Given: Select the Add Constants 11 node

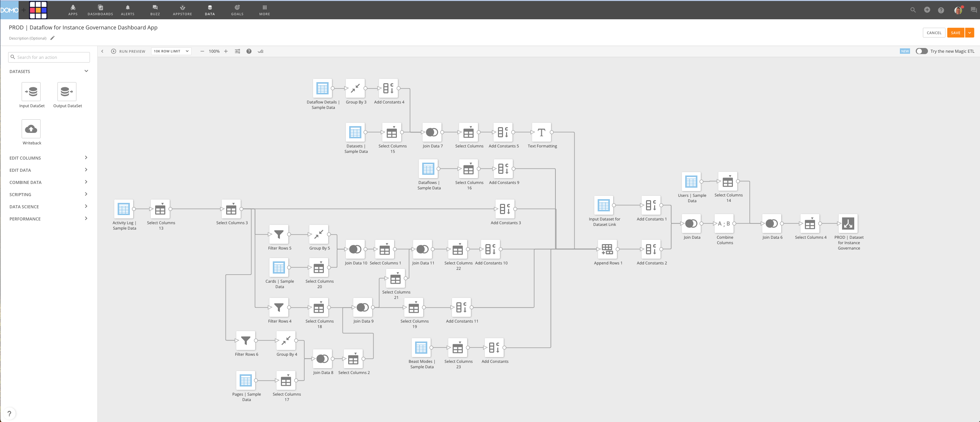Looking at the screenshot, I should click(461, 307).
